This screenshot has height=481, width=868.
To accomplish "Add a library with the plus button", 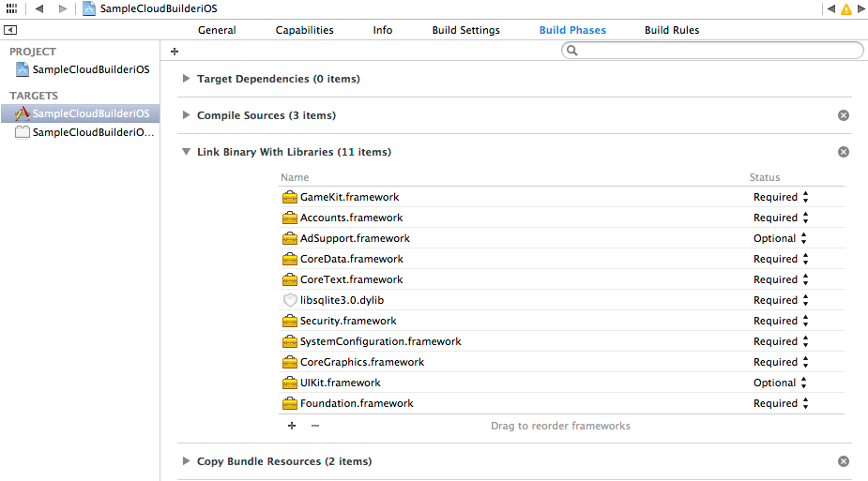I will (292, 425).
